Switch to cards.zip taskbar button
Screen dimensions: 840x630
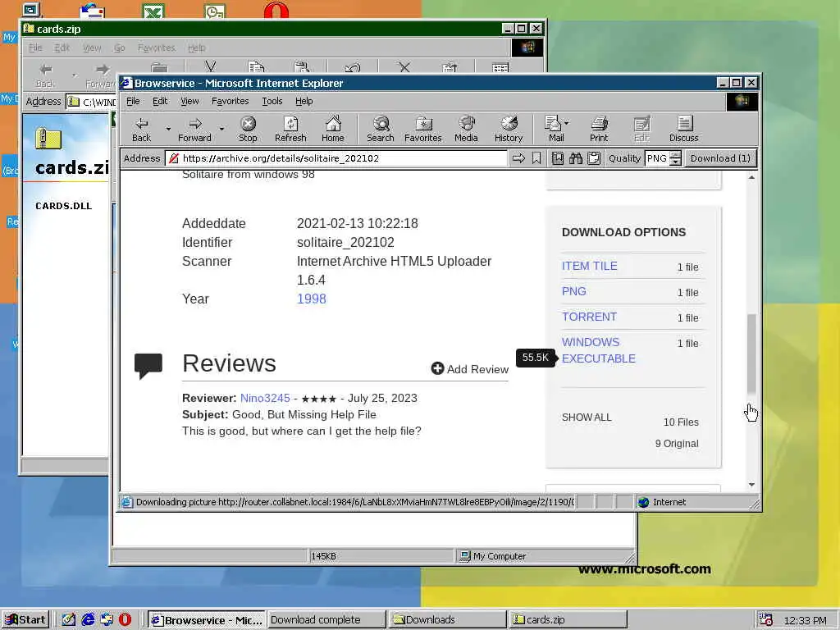tap(568, 619)
